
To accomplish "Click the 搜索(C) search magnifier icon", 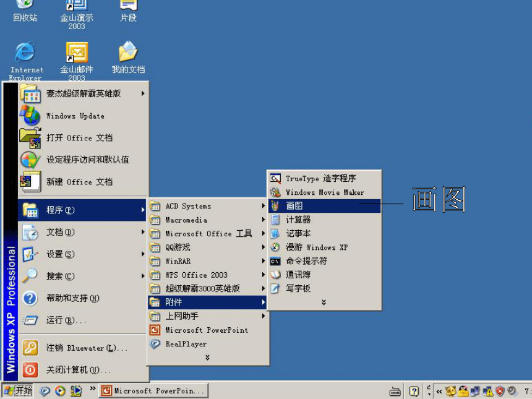I will [x=30, y=276].
